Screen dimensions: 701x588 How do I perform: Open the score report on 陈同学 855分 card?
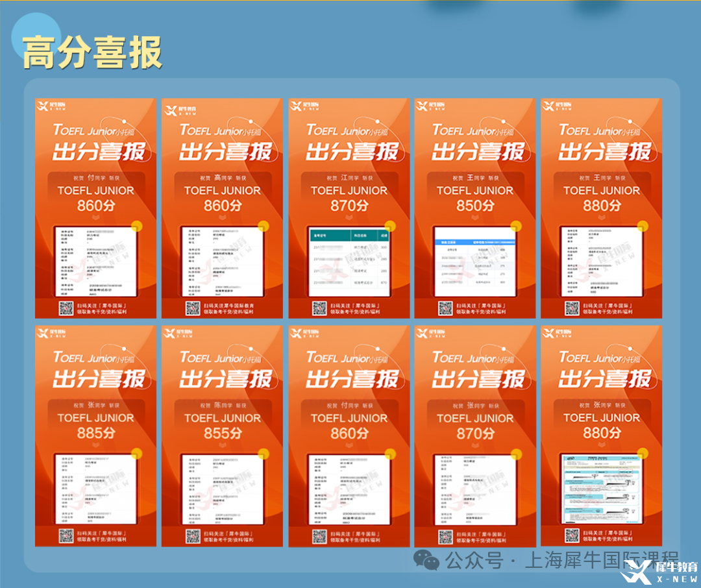(222, 489)
